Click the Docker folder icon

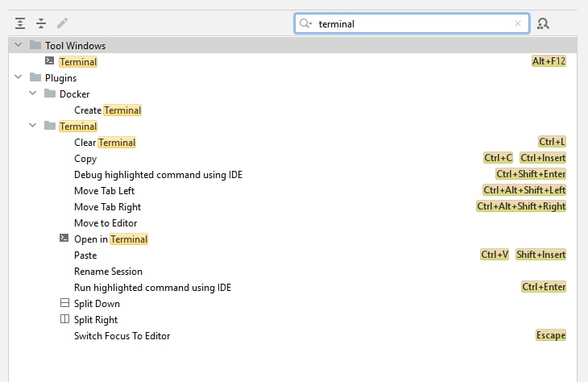click(50, 93)
